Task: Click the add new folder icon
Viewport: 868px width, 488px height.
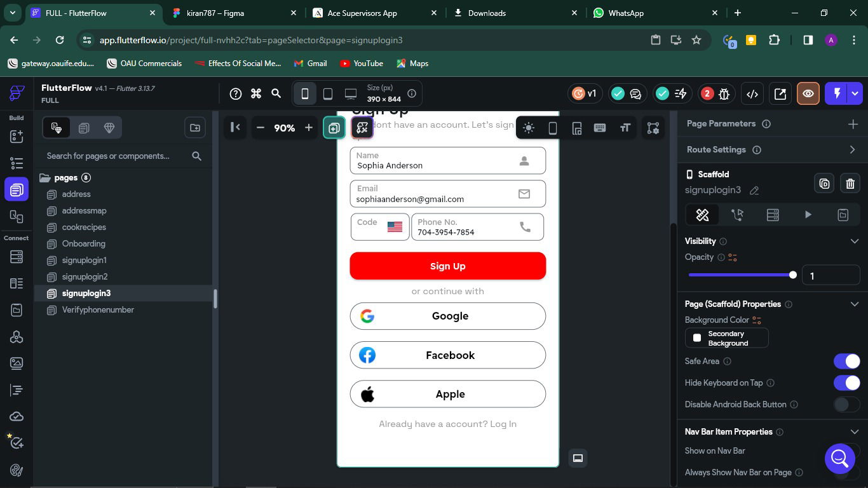Action: click(195, 128)
